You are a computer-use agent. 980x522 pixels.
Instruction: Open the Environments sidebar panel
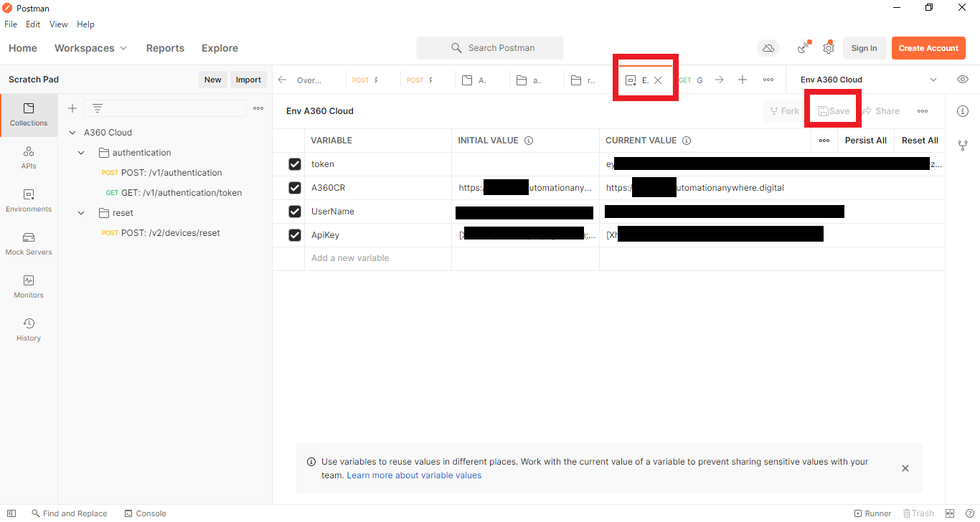click(29, 201)
